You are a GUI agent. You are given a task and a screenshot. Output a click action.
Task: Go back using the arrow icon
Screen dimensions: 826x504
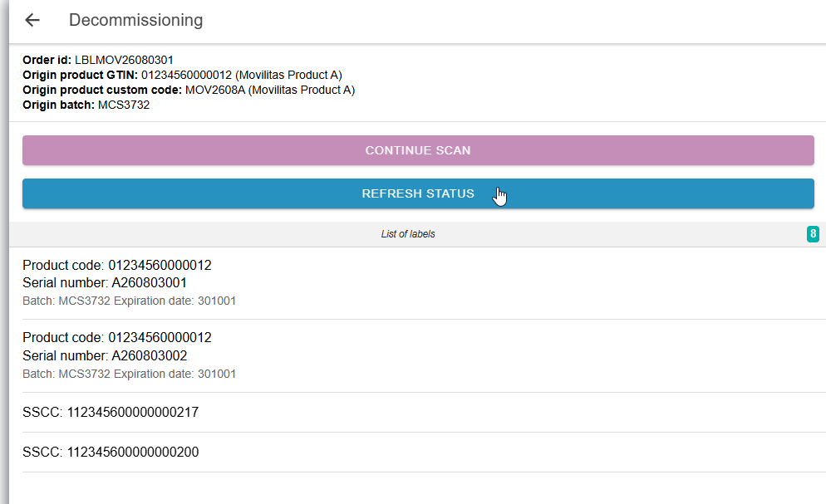32,20
